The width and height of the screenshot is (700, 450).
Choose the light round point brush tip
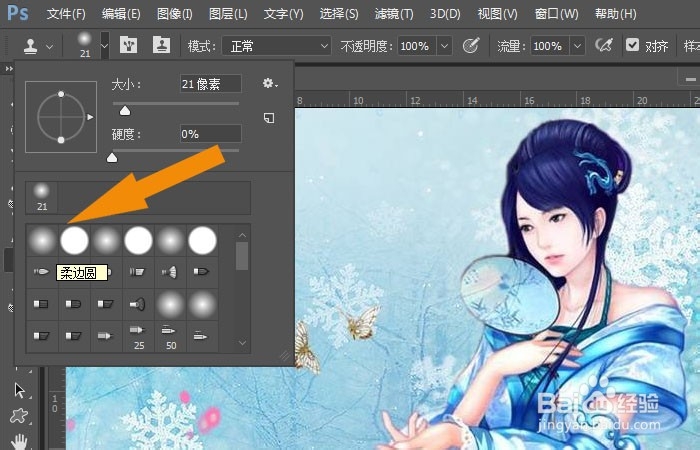point(41,271)
